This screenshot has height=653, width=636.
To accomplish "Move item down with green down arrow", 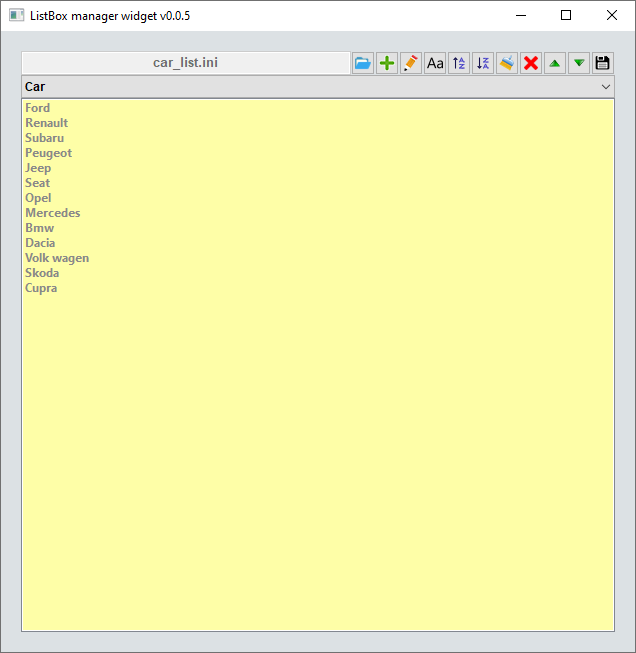I will (x=579, y=63).
